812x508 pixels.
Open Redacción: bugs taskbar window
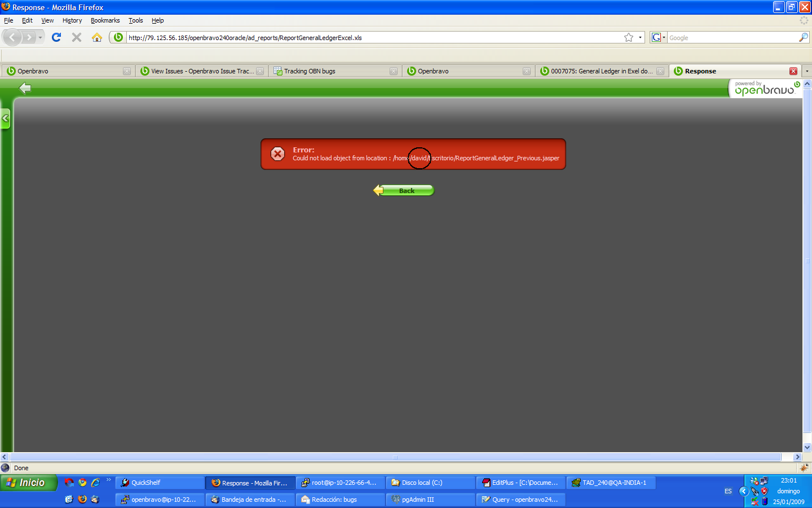pyautogui.click(x=341, y=500)
